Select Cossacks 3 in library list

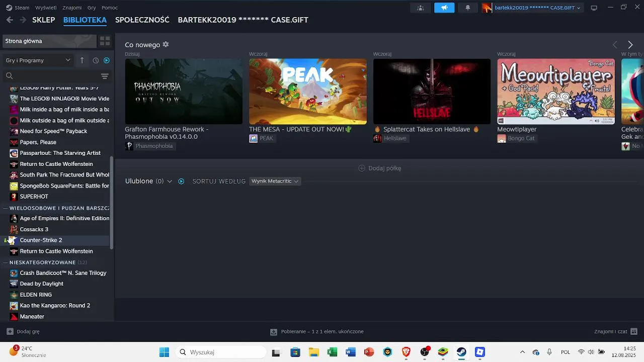pyautogui.click(x=55, y=229)
